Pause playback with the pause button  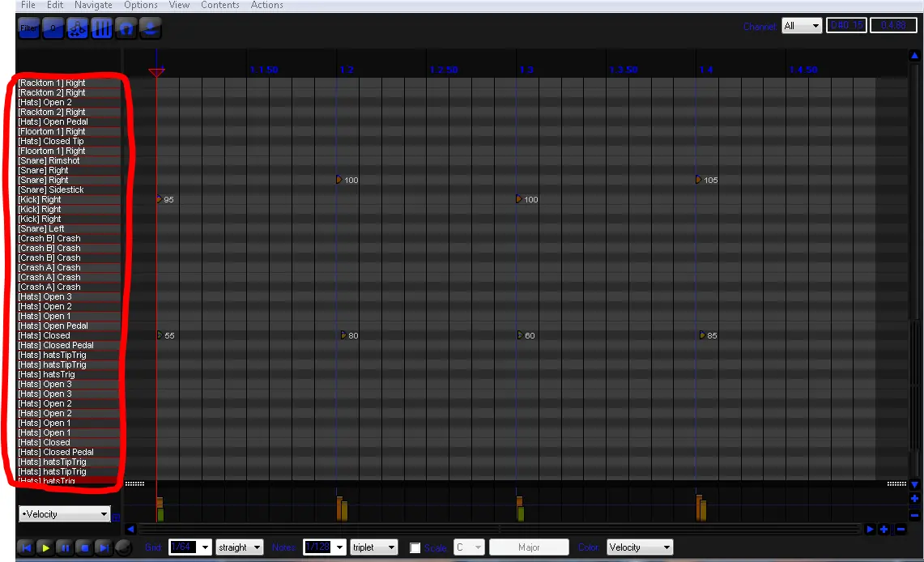65,548
